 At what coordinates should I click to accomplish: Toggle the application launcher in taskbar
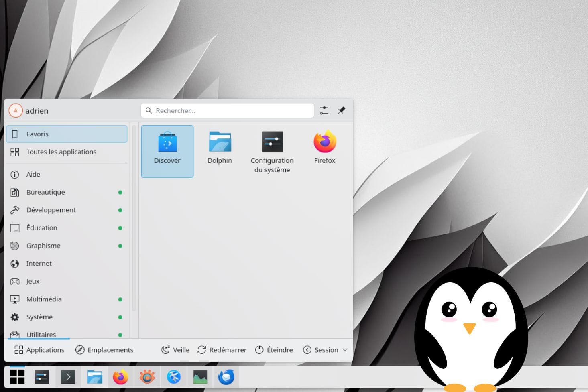coord(17,377)
